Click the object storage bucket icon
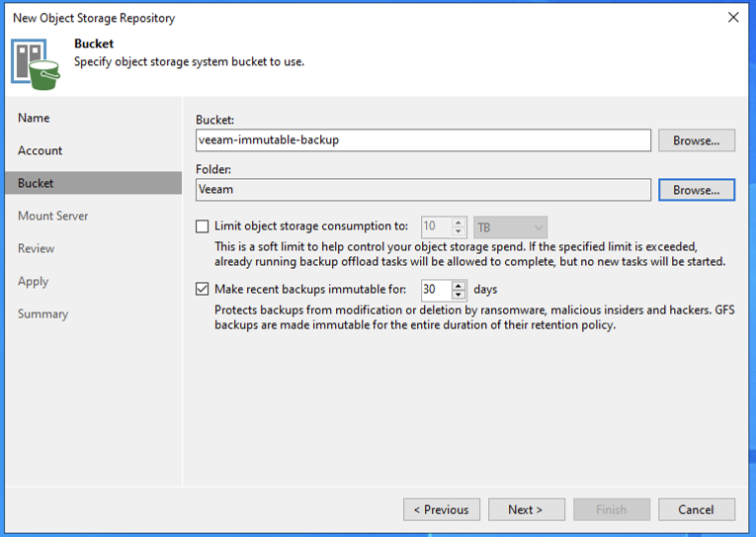This screenshot has height=537, width=756. [35, 61]
